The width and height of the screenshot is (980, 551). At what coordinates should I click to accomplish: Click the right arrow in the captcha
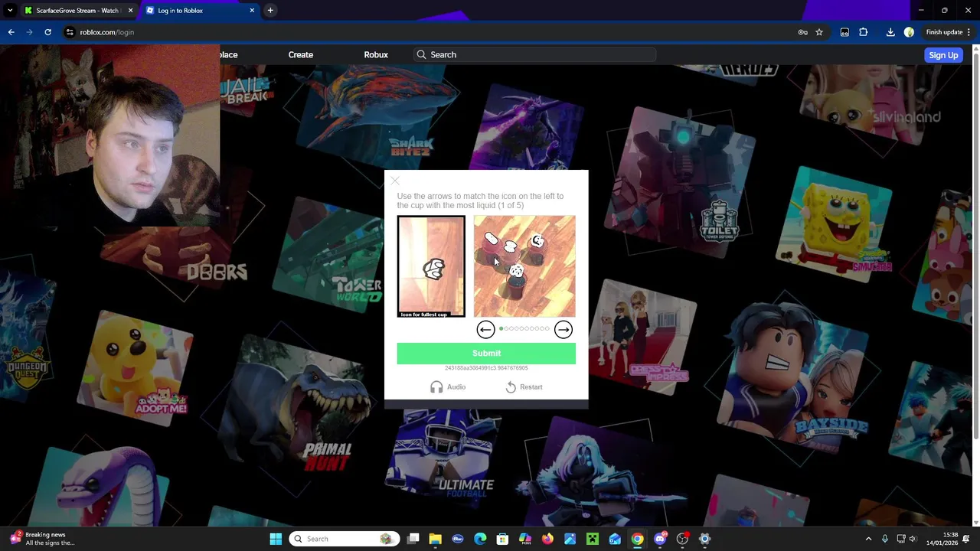[563, 329]
